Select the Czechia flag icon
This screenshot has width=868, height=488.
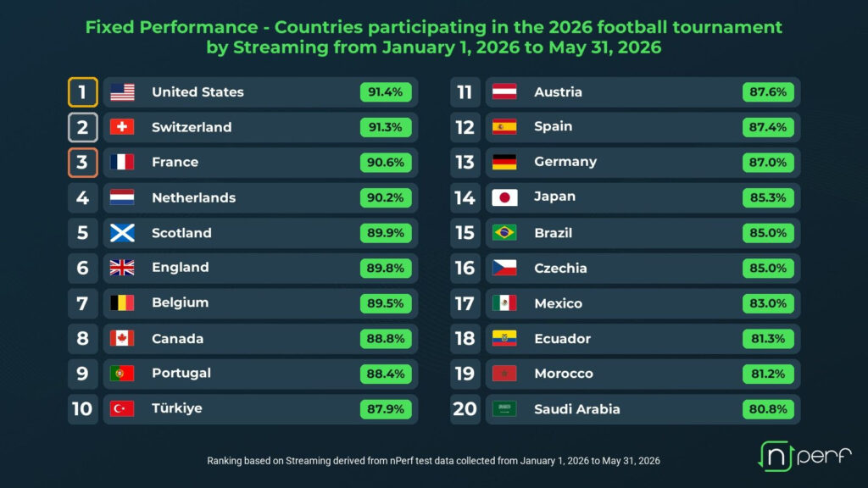[x=504, y=268]
